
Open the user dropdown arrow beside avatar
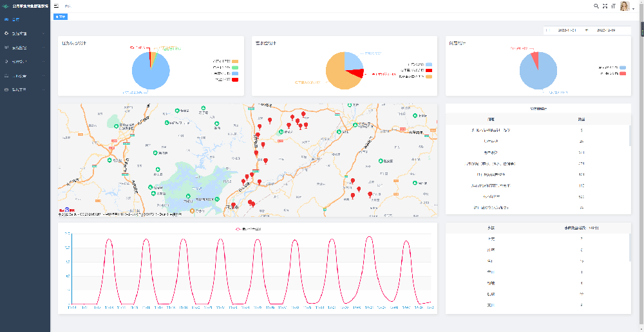[633, 8]
